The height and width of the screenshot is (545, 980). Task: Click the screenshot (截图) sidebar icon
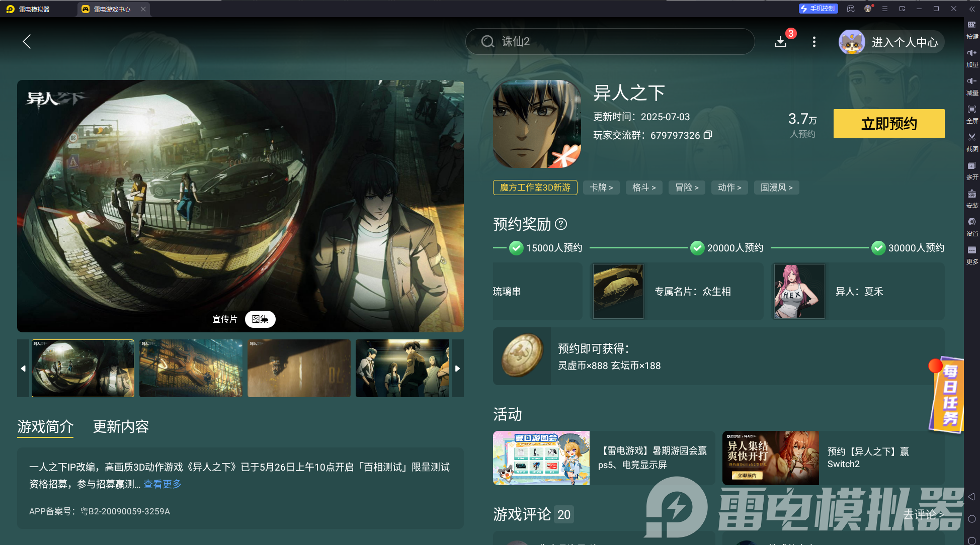[x=971, y=137]
